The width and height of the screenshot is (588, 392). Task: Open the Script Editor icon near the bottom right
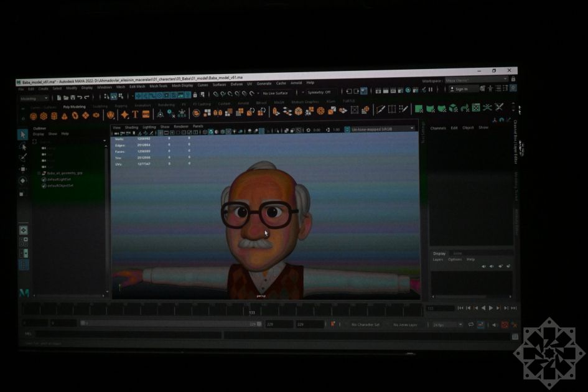[515, 335]
